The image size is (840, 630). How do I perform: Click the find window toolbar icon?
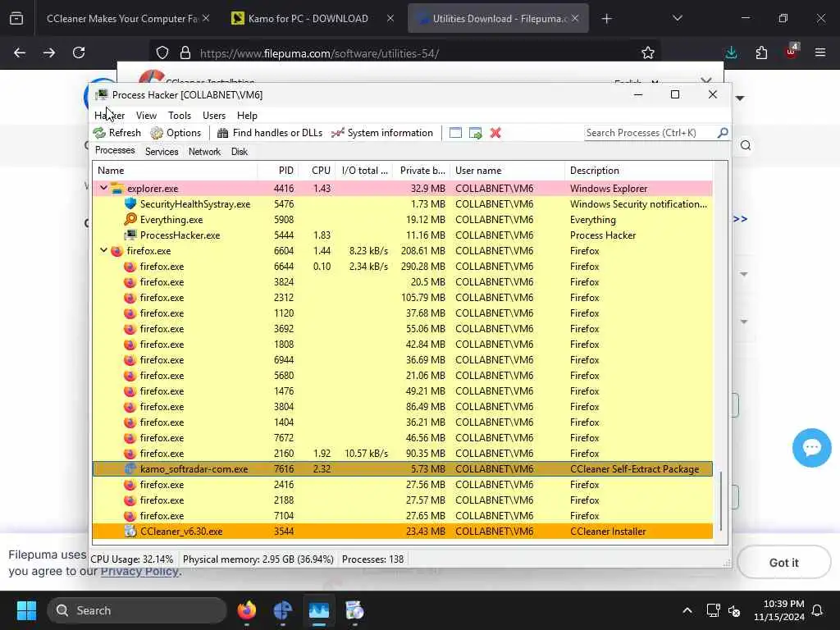[455, 133]
